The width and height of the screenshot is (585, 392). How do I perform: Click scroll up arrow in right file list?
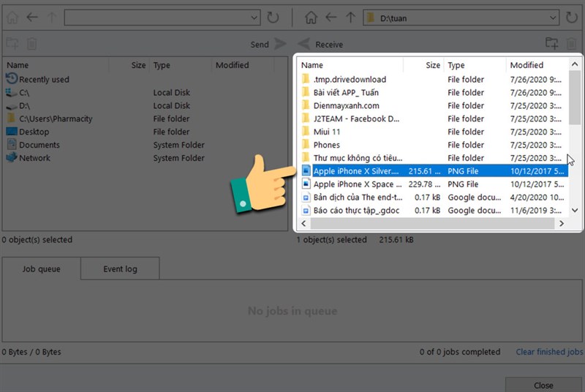pyautogui.click(x=575, y=64)
